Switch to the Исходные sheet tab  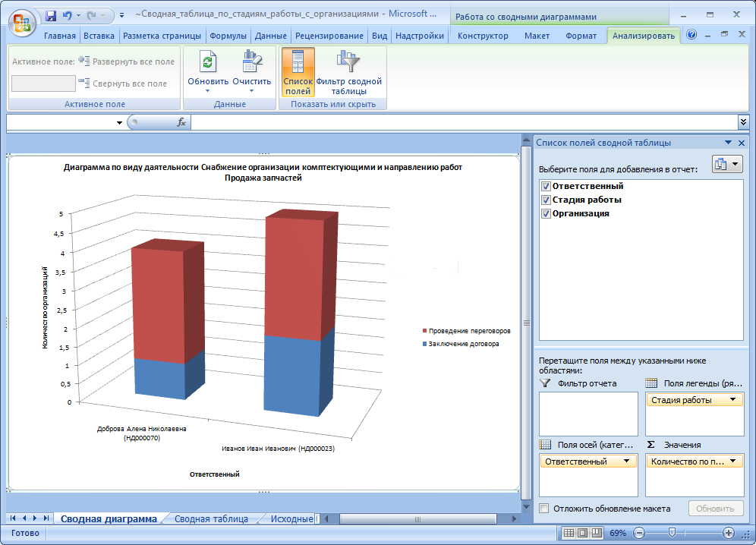tap(292, 519)
